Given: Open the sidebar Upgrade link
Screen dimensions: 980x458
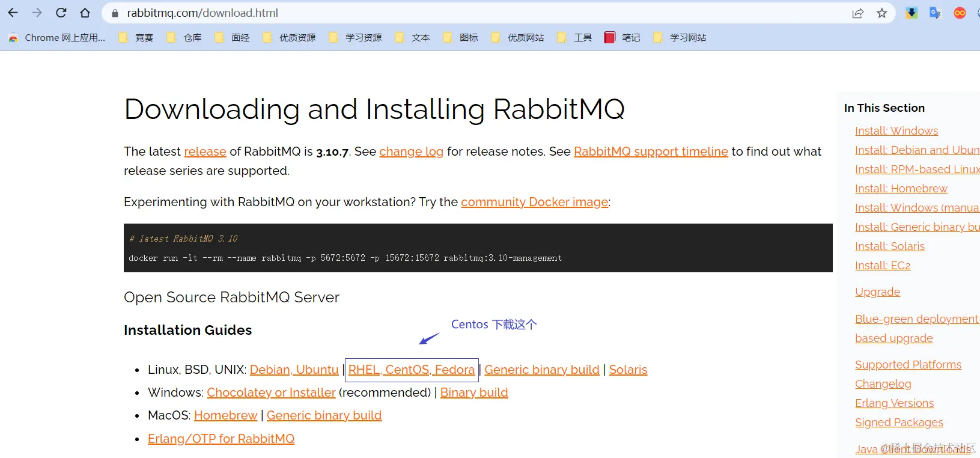Looking at the screenshot, I should 877,292.
